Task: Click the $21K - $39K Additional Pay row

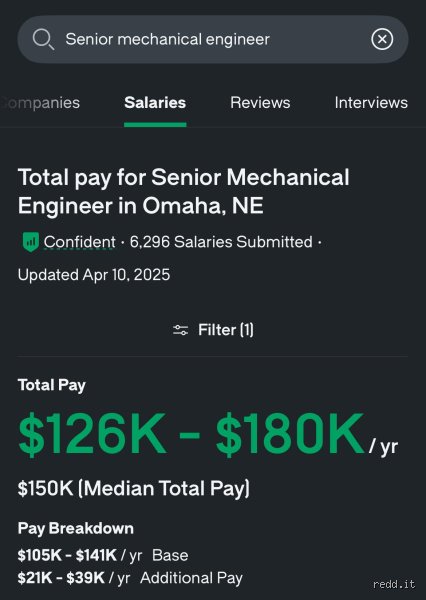Action: (130, 578)
